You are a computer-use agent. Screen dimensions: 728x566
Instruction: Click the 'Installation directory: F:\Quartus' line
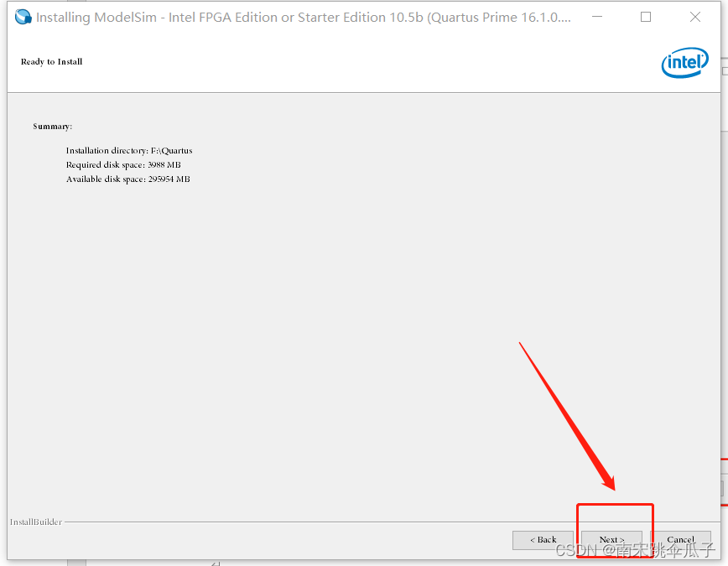click(x=129, y=150)
